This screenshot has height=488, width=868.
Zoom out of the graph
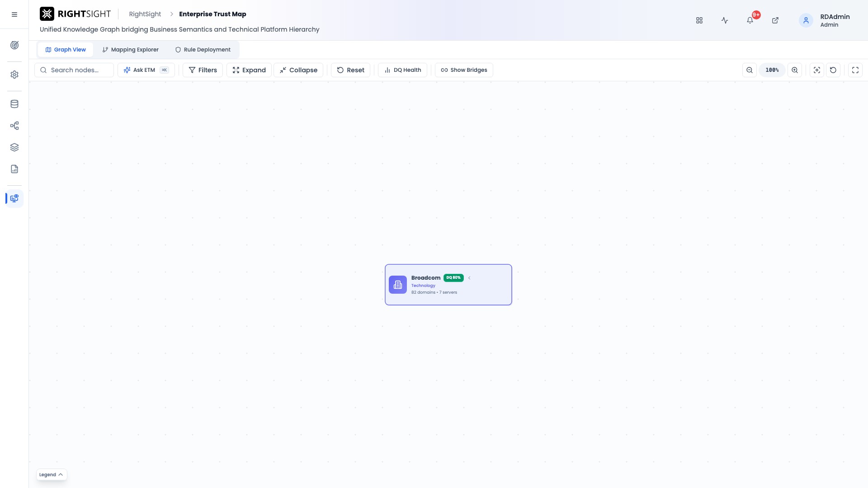coord(750,70)
